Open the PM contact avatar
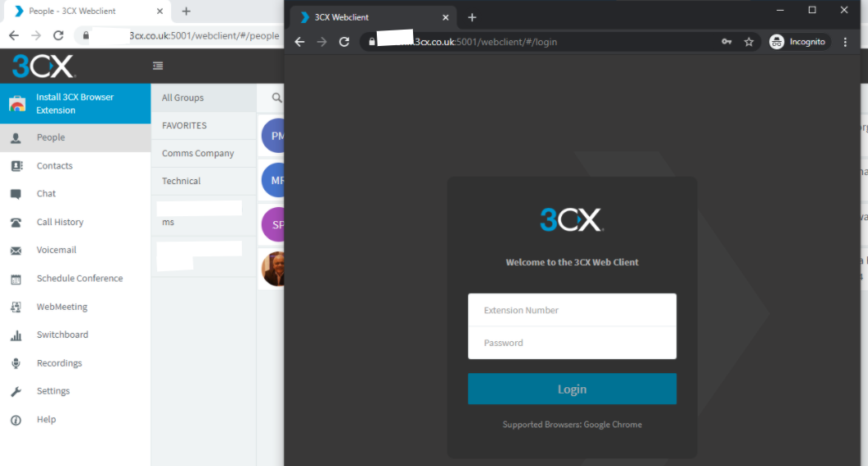The width and height of the screenshot is (868, 466). pos(273,136)
